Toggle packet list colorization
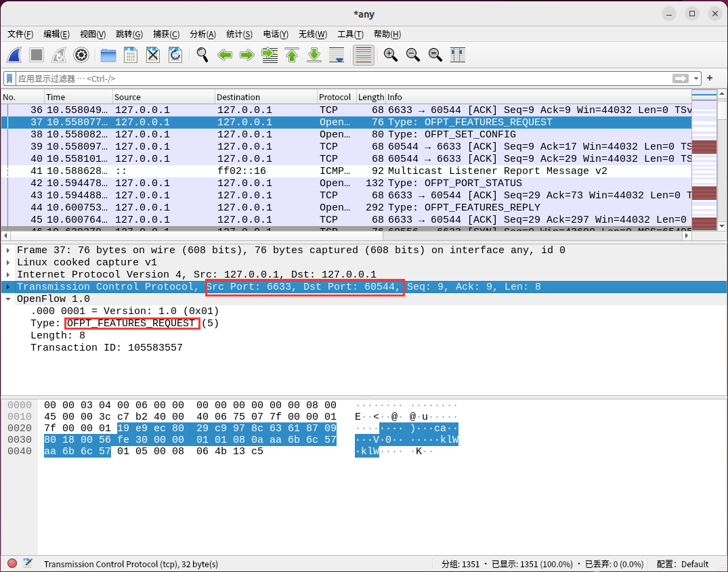Image resolution: width=728 pixels, height=572 pixels. (x=364, y=56)
